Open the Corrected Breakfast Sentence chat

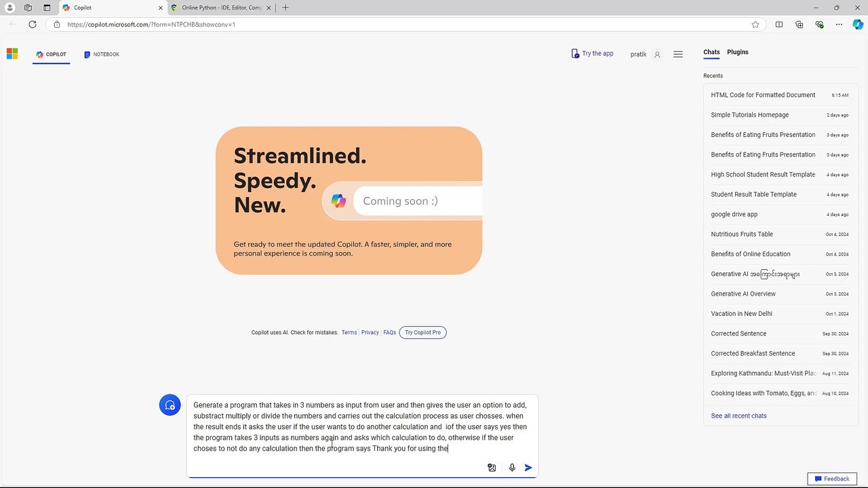pos(779,354)
